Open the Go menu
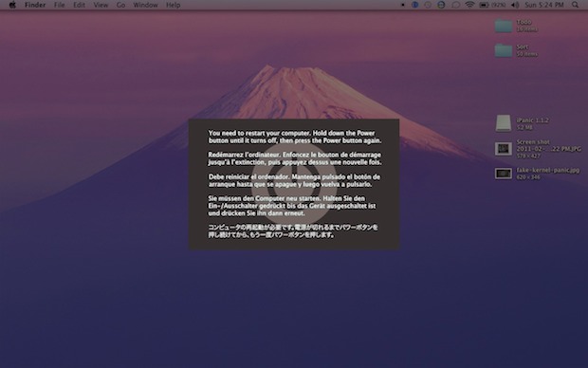This screenshot has height=368, width=588. (120, 5)
